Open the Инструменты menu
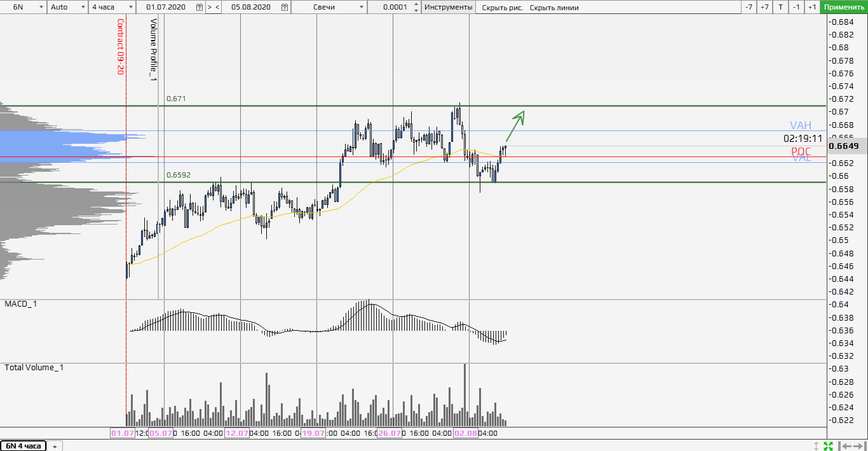Screen dimensions: 868x451 449,7
